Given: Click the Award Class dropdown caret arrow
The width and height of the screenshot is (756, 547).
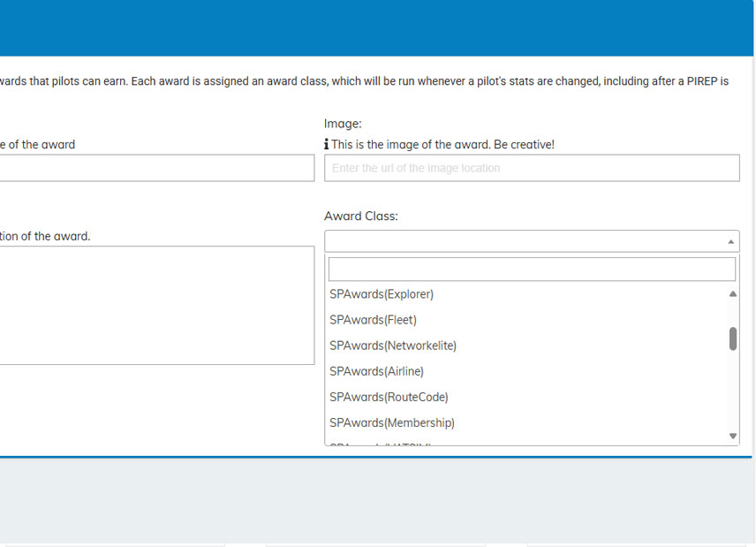Looking at the screenshot, I should tap(730, 241).
